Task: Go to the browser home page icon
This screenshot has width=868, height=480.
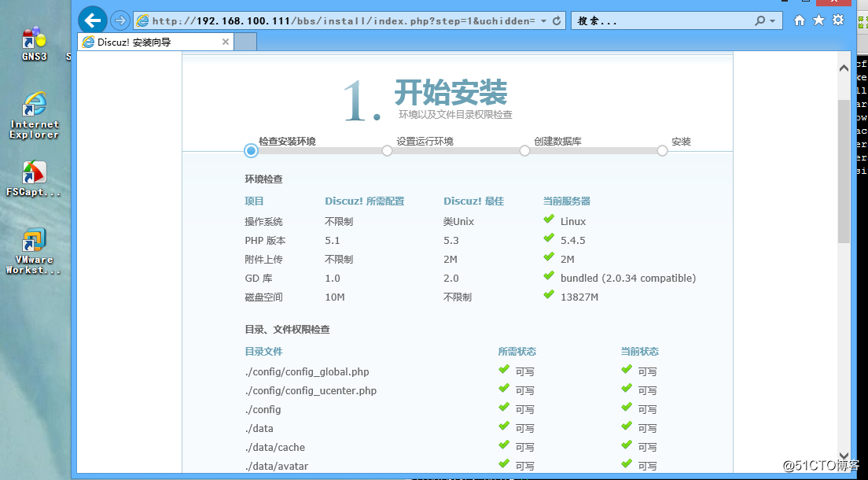Action: (800, 20)
